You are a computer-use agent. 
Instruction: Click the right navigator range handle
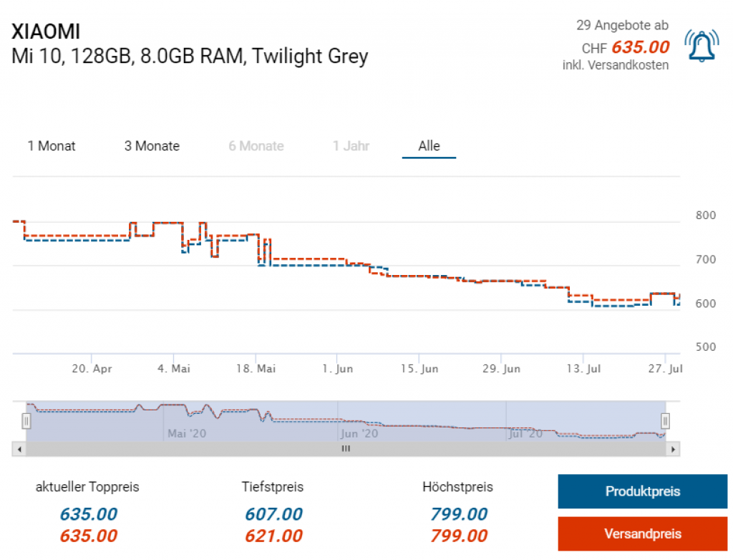point(664,420)
